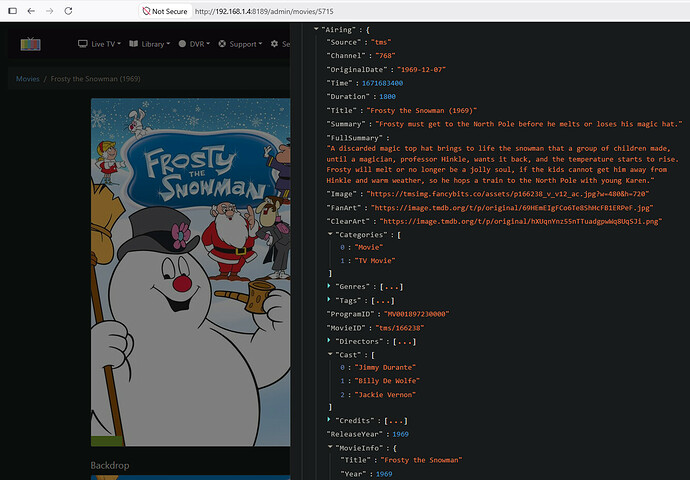This screenshot has height=480, width=690.
Task: Click the MovieInfo Title "Frosty the Snowman"
Action: [x=422, y=460]
